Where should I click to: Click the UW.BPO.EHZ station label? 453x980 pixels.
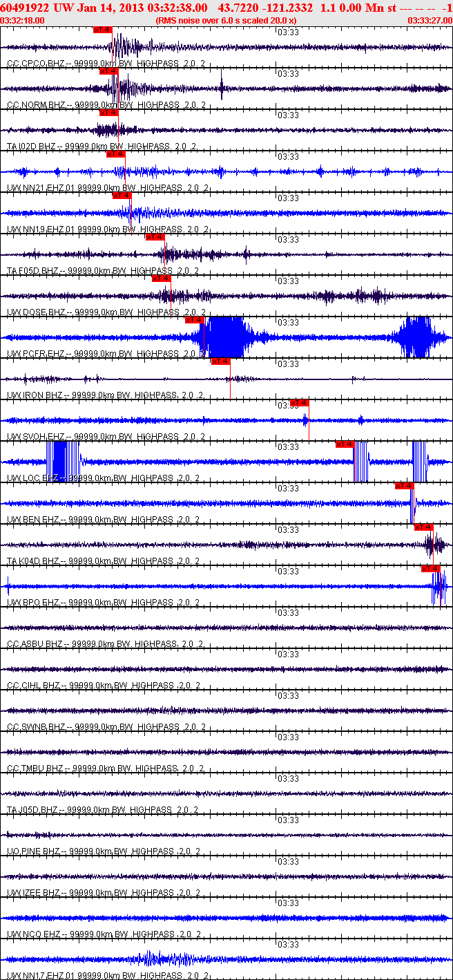[x=32, y=603]
